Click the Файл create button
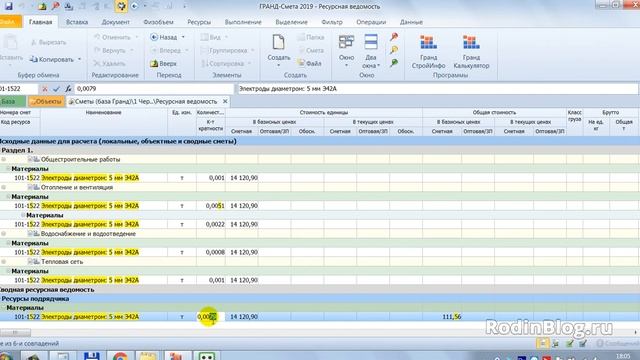Screen dimensions: 640x360 pyautogui.click(x=309, y=63)
